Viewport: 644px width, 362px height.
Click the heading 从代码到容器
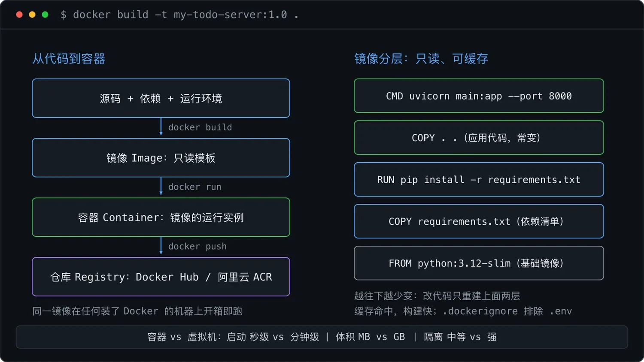click(69, 59)
